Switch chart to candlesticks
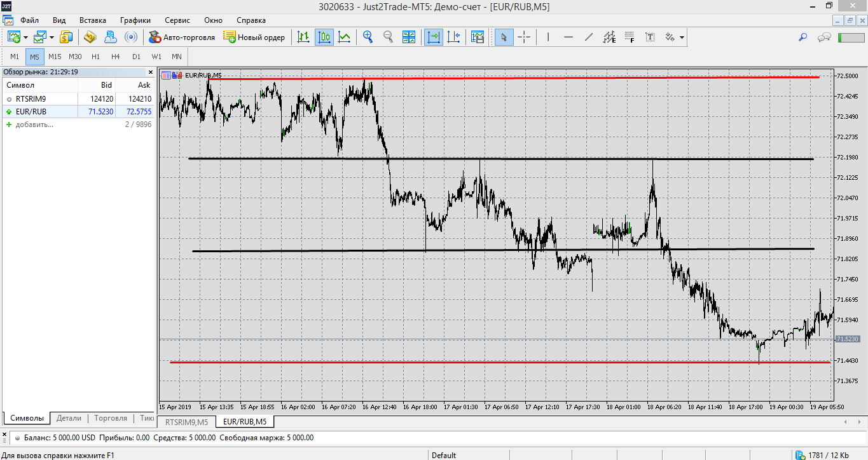868x460 pixels. tap(324, 37)
